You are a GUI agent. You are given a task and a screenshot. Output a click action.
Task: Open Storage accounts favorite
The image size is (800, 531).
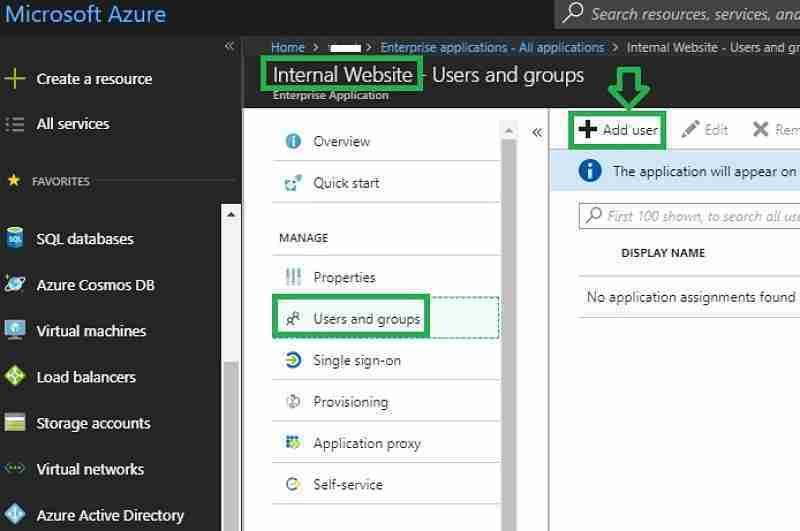pos(93,423)
